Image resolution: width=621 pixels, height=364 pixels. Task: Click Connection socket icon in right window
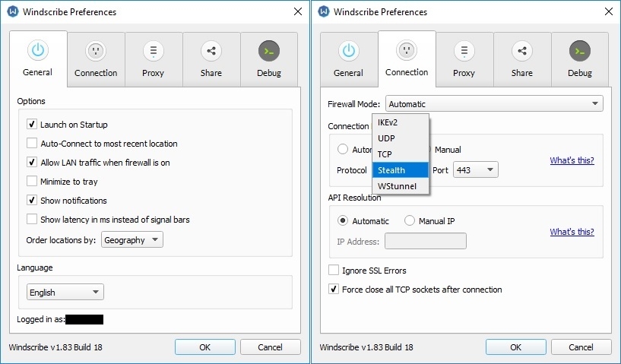pyautogui.click(x=407, y=50)
